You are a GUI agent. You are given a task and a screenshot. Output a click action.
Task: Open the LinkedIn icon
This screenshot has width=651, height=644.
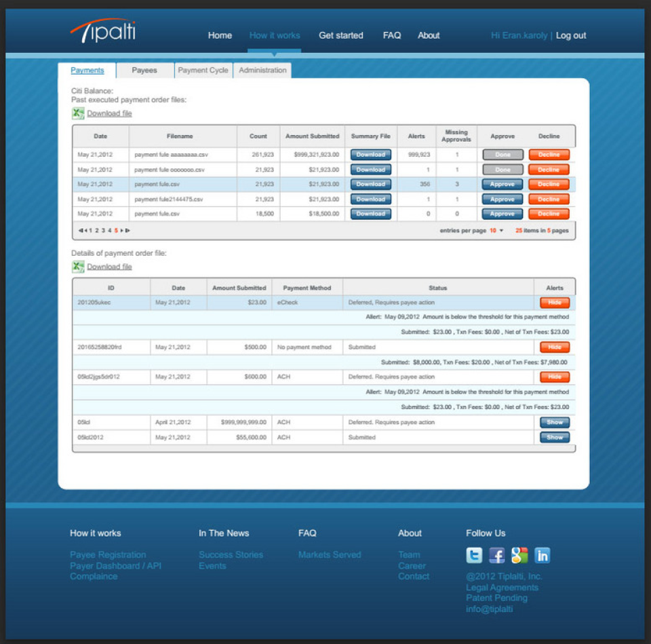pyautogui.click(x=541, y=555)
